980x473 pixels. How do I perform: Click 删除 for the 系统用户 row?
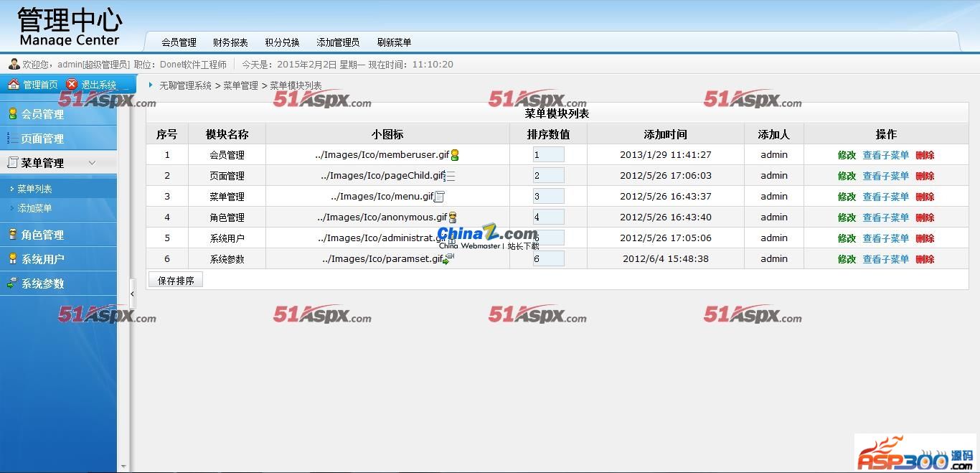coord(925,238)
